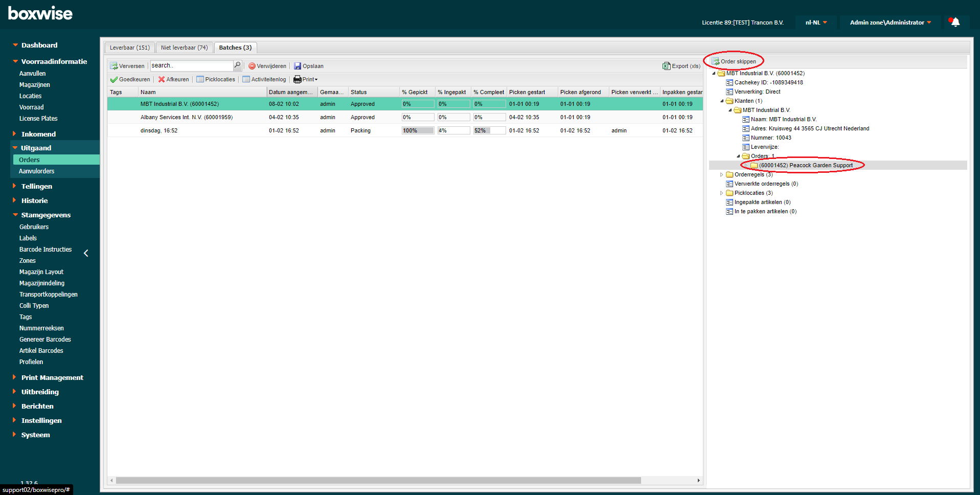Select the dinsdag, 16:52 batch row
The width and height of the screenshot is (980, 495).
click(405, 130)
